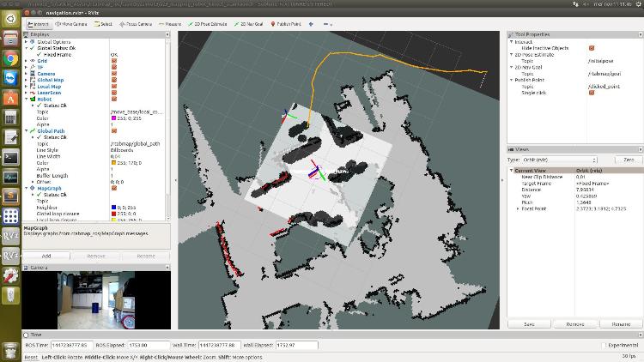Toggle the Grid display checkbox
Image resolution: width=644 pixels, height=362 pixels.
pyautogui.click(x=114, y=61)
